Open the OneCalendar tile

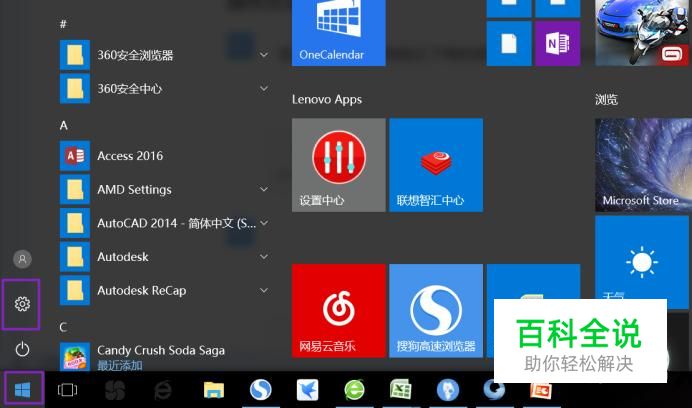coord(339,33)
